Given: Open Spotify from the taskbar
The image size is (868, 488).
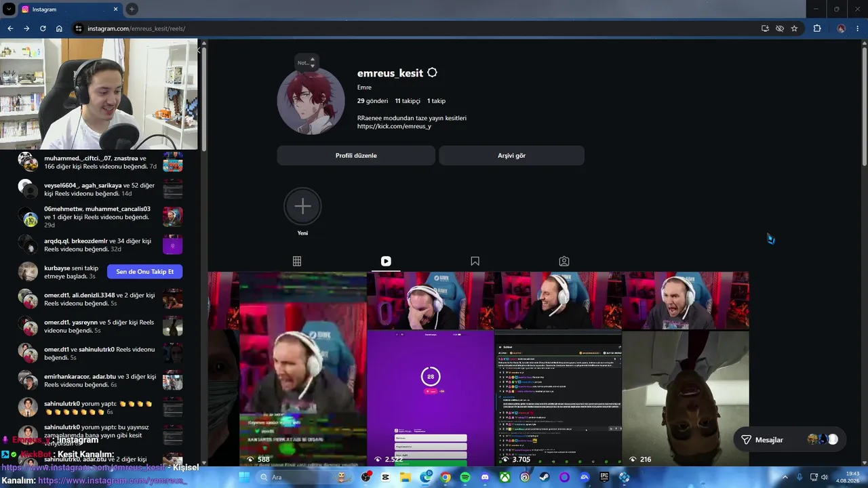Looking at the screenshot, I should (465, 477).
